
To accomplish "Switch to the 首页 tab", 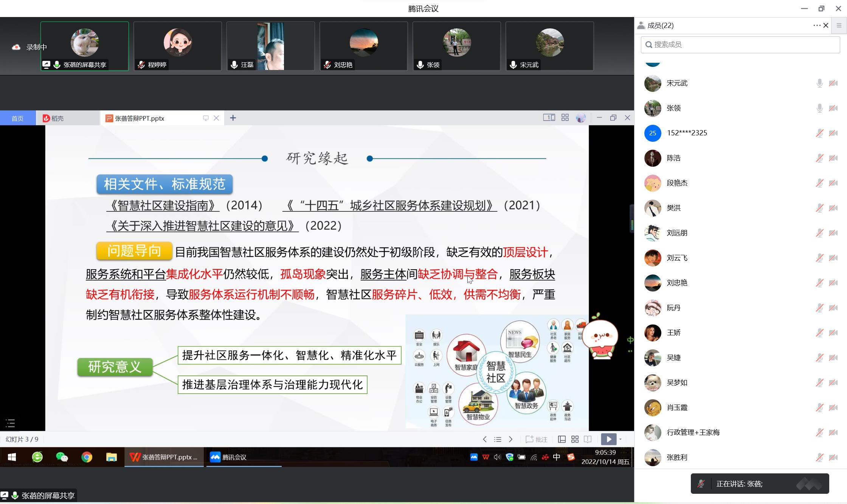I will pos(17,118).
